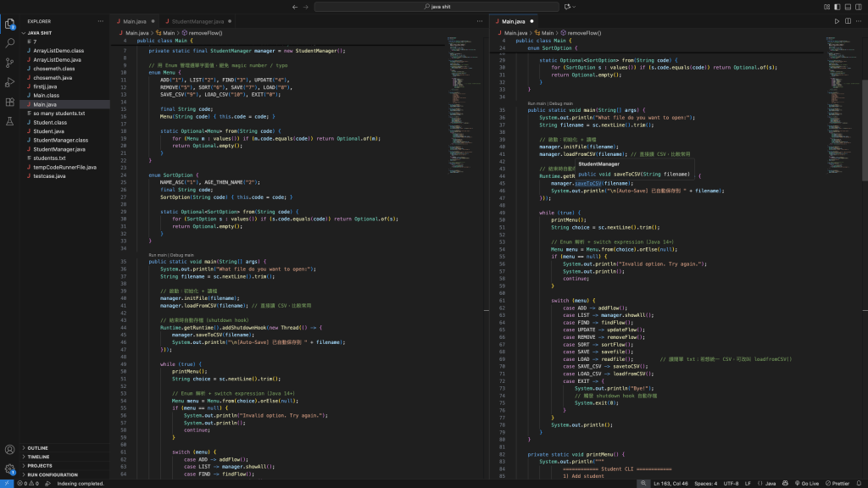Open the Accounts menu icon
This screenshot has height=488, width=868.
pyautogui.click(x=9, y=449)
